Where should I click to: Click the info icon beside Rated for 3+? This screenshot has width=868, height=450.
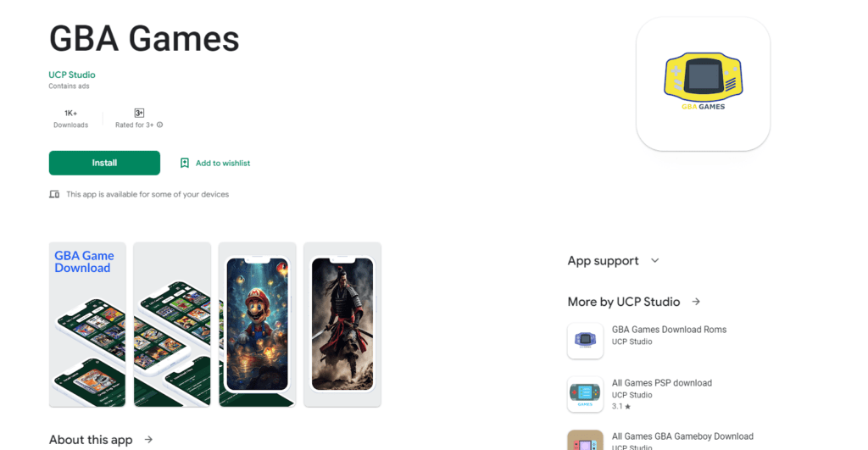[160, 125]
